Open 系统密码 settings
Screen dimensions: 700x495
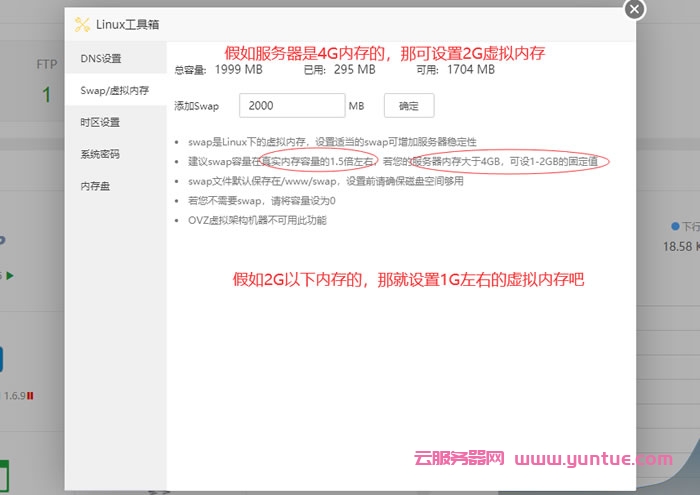(x=101, y=154)
